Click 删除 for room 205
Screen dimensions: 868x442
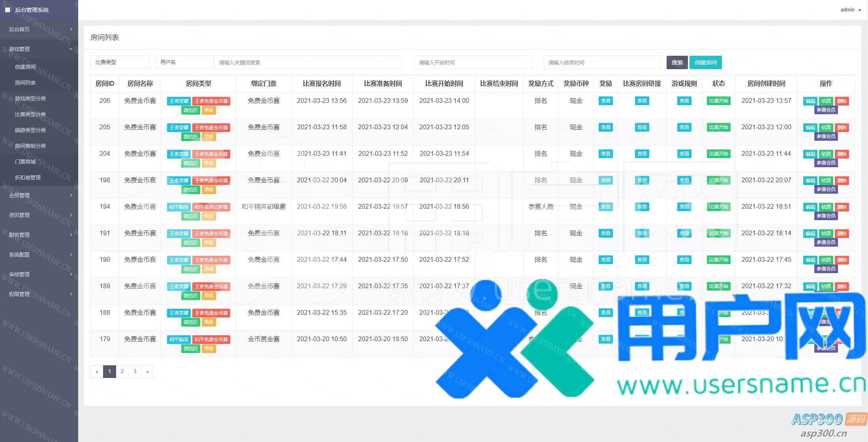[x=842, y=128]
